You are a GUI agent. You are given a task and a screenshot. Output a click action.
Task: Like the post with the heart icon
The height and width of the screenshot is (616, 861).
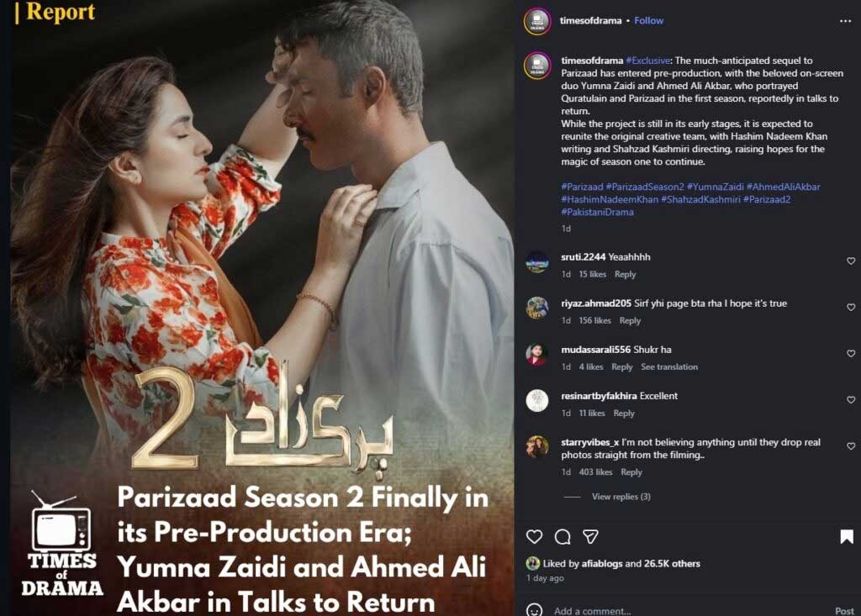pyautogui.click(x=534, y=536)
